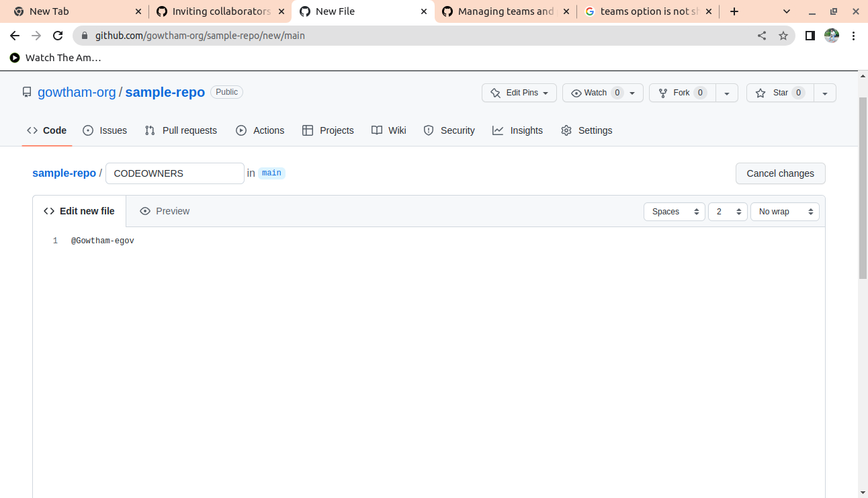The image size is (868, 498).
Task: Click the browser back arrow
Action: 15,36
